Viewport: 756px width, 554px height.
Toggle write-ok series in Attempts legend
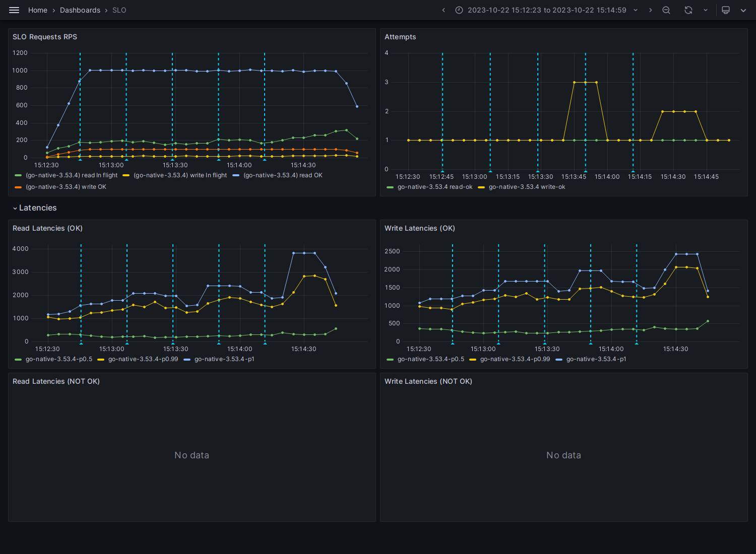527,187
